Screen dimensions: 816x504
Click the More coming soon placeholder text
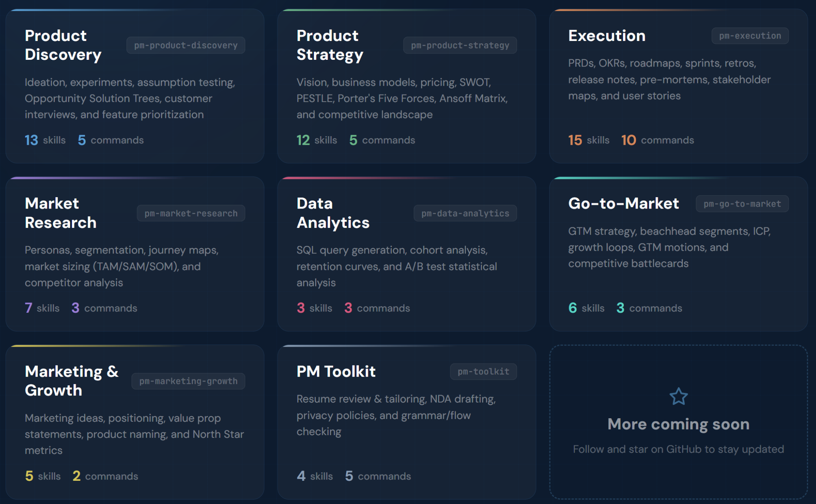[x=678, y=424]
